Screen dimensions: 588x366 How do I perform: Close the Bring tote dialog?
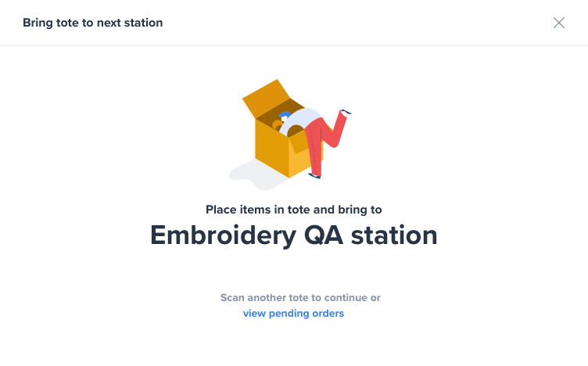[559, 23]
